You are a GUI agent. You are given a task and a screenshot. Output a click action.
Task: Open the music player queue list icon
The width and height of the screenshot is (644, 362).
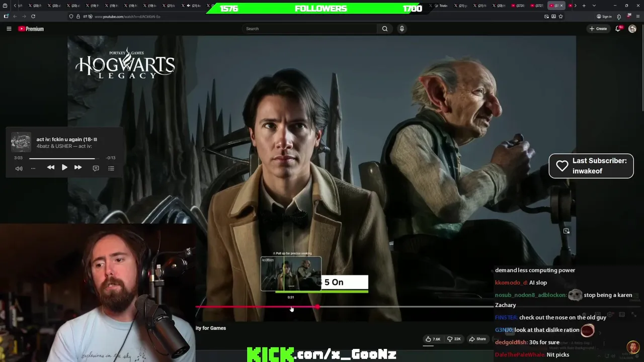pyautogui.click(x=111, y=168)
